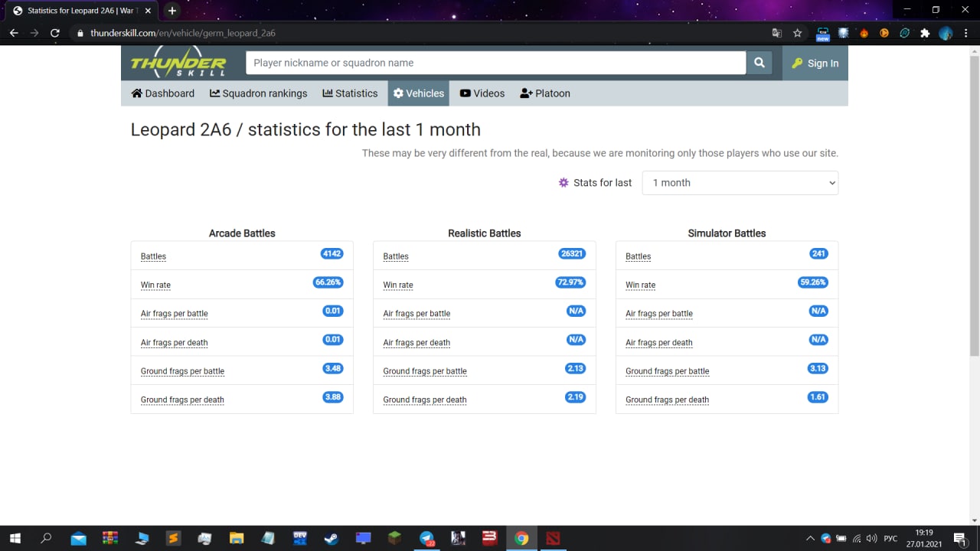Bookmark this page with the star
The height and width of the screenshot is (551, 980).
[x=798, y=33]
